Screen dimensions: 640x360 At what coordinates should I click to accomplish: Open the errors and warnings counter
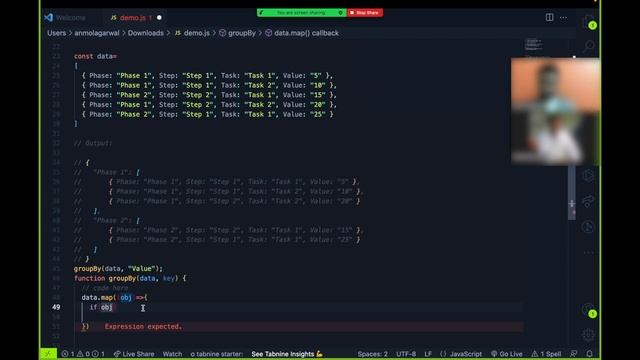point(83,354)
